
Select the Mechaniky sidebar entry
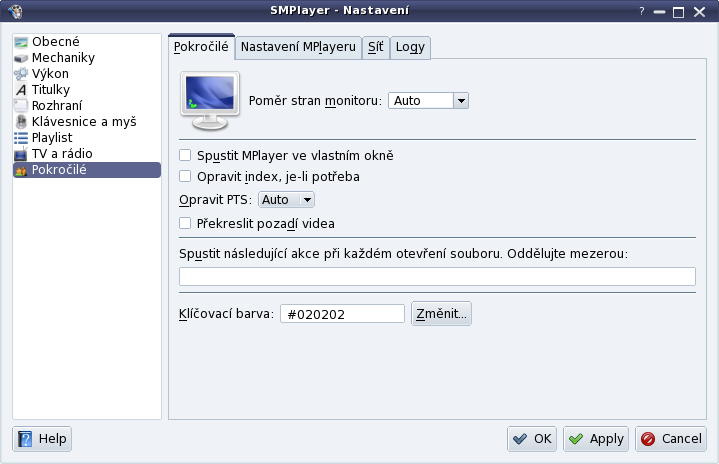(87, 58)
